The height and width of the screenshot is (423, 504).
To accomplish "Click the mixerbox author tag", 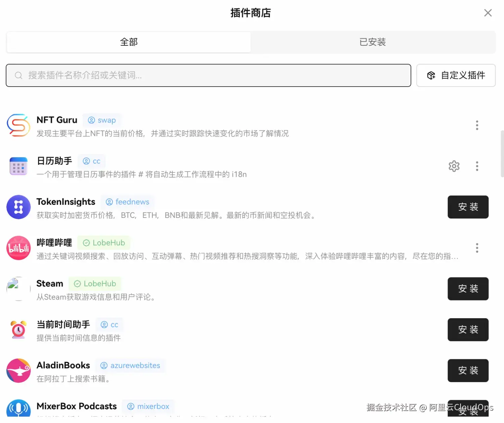I will pyautogui.click(x=148, y=407).
